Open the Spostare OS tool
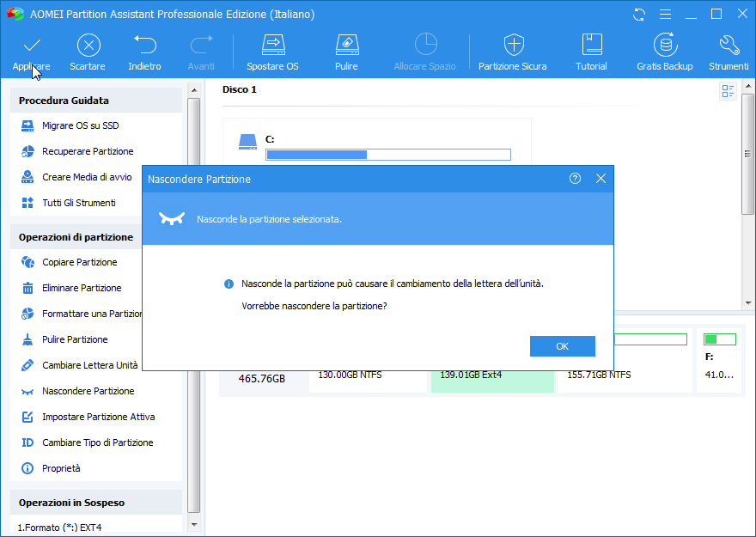The width and height of the screenshot is (756, 537). 272,45
